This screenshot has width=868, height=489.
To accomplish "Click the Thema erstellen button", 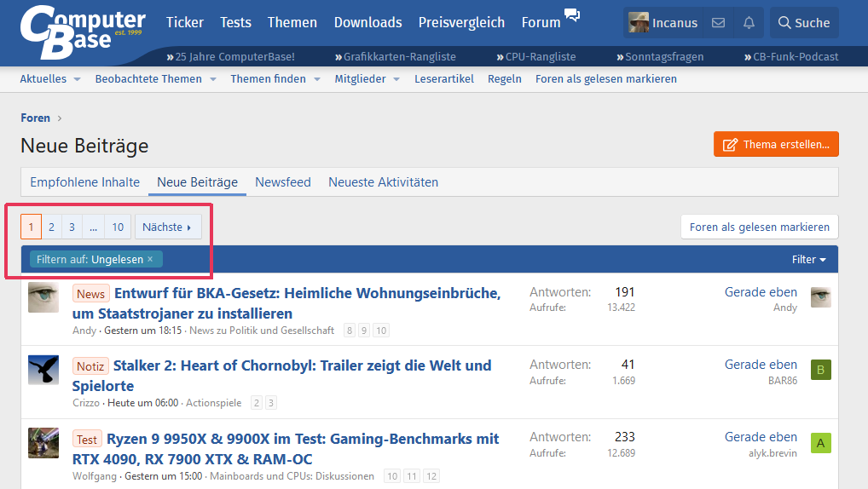I will 776,144.
